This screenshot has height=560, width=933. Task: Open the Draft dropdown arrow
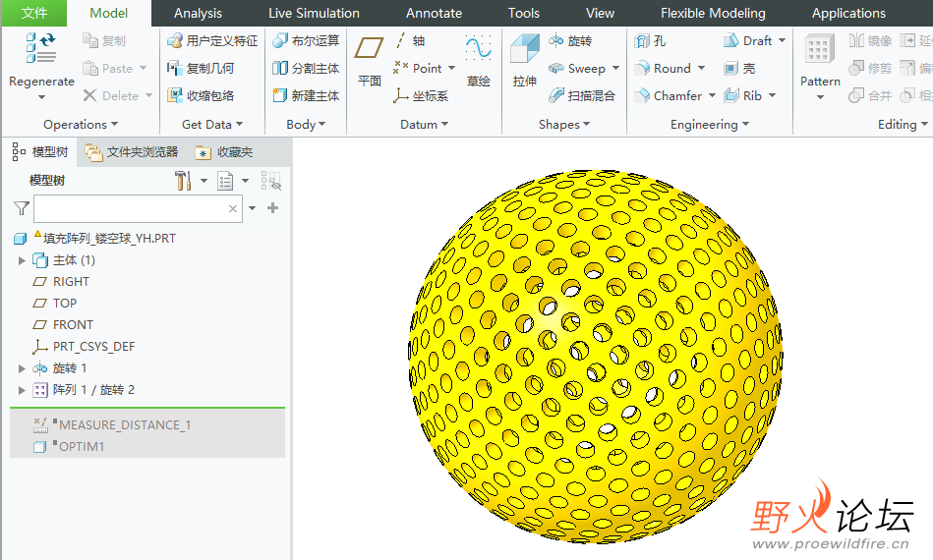[x=782, y=40]
